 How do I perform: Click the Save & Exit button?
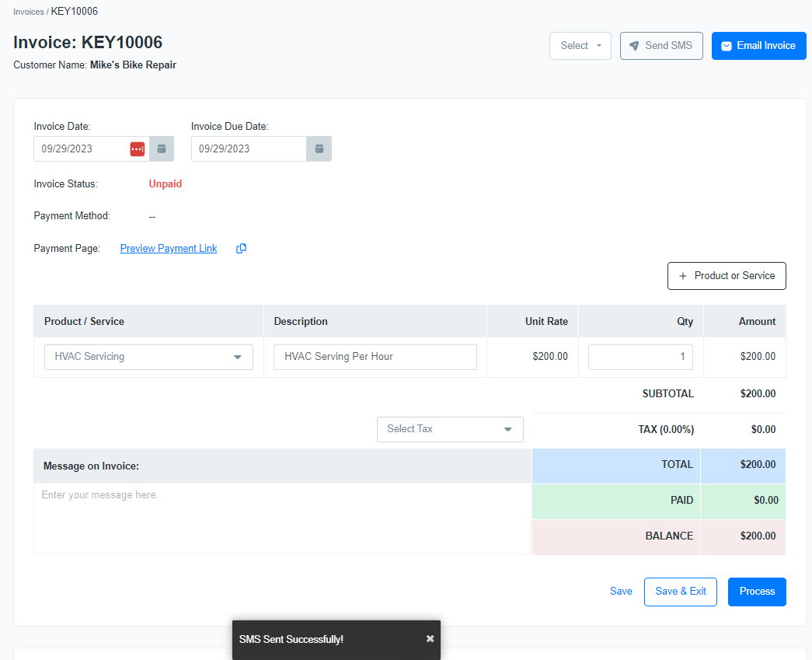tap(681, 592)
